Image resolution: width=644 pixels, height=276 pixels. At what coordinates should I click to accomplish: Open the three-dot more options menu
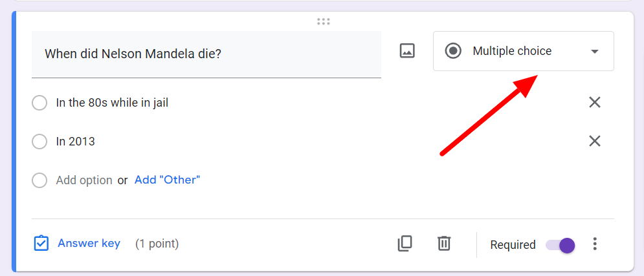pos(595,244)
